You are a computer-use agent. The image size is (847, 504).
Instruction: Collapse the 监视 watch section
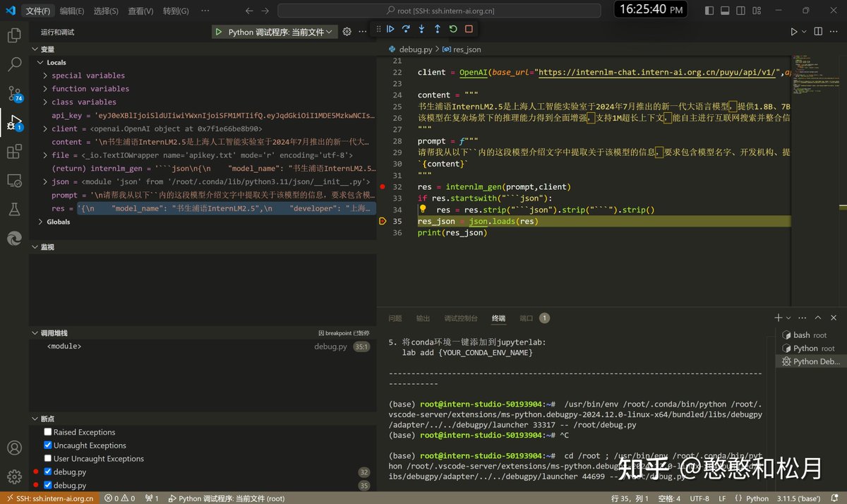click(35, 248)
